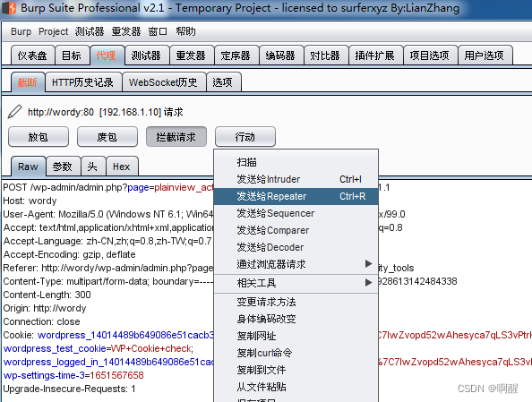Click the wp-settings-time-3 cookie value
The image size is (532, 402).
click(x=116, y=375)
